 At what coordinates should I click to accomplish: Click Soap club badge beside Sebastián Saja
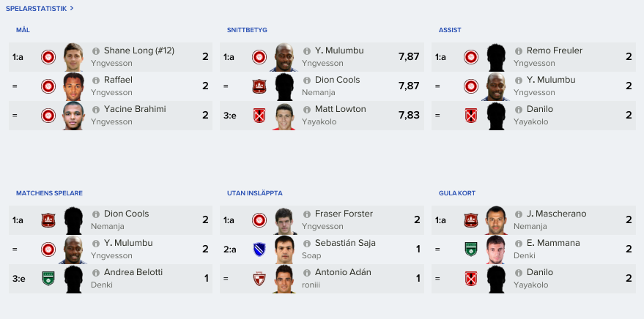pyautogui.click(x=259, y=249)
